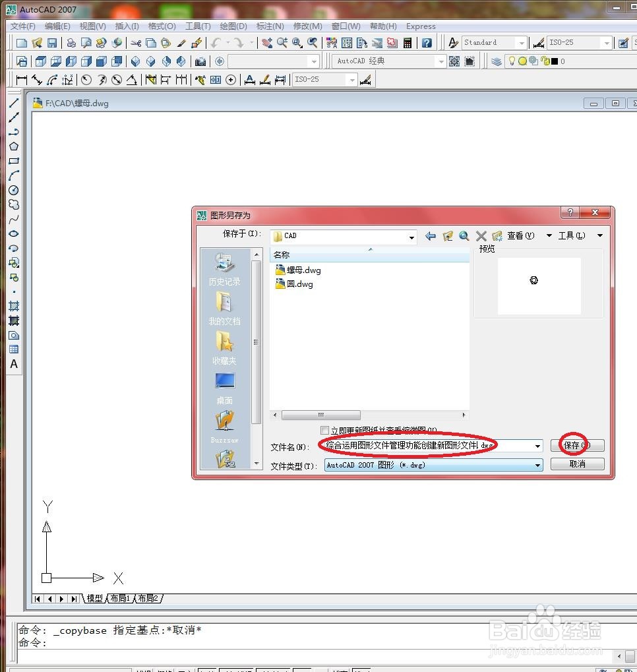Open the 格式(O) menu

pyautogui.click(x=162, y=26)
